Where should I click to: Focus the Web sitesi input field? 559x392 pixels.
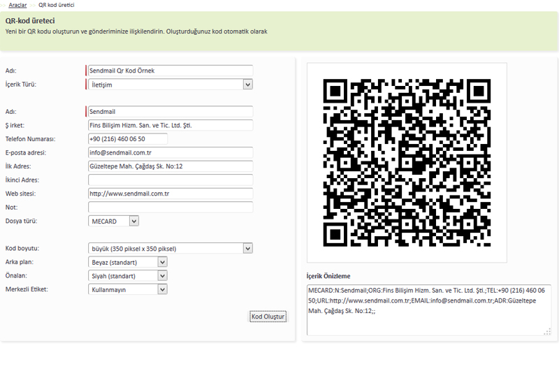click(x=170, y=194)
